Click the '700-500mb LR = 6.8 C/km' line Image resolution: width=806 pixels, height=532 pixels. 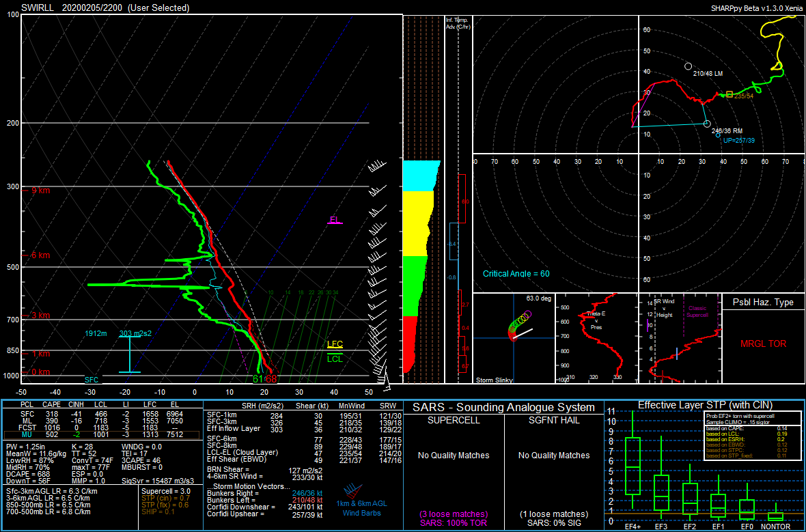point(48,512)
